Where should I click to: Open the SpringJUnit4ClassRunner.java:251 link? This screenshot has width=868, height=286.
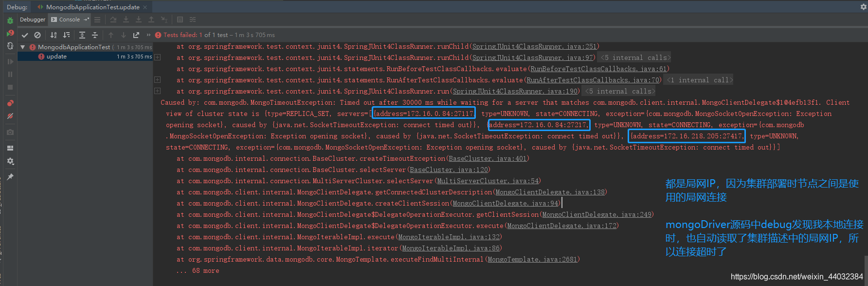click(534, 47)
